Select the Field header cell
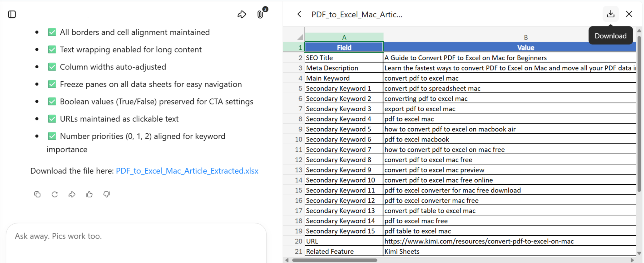The width and height of the screenshot is (644, 263). point(344,48)
